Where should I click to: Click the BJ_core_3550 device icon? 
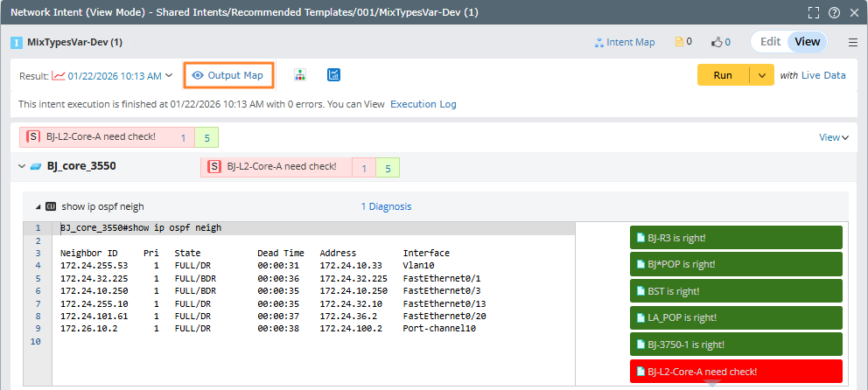[36, 166]
